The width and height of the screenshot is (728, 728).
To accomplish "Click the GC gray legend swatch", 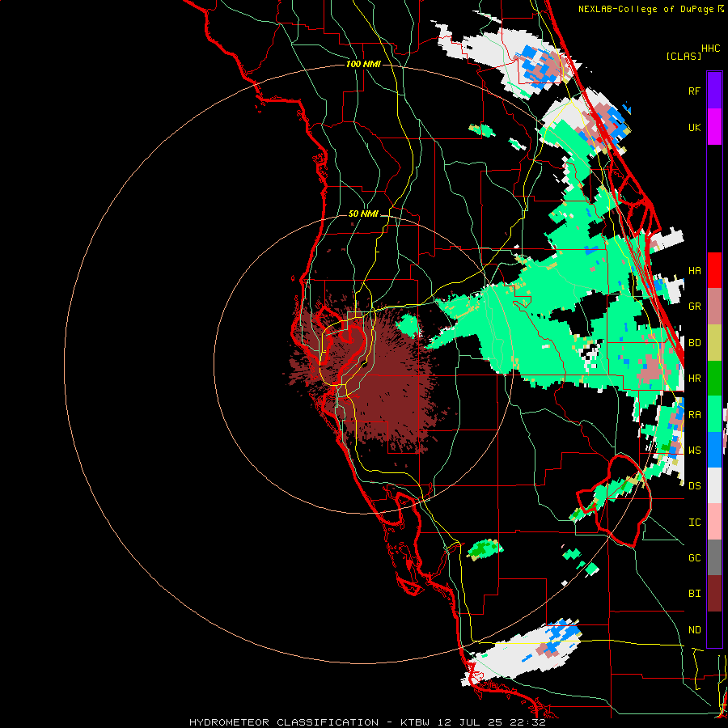I will [x=714, y=557].
